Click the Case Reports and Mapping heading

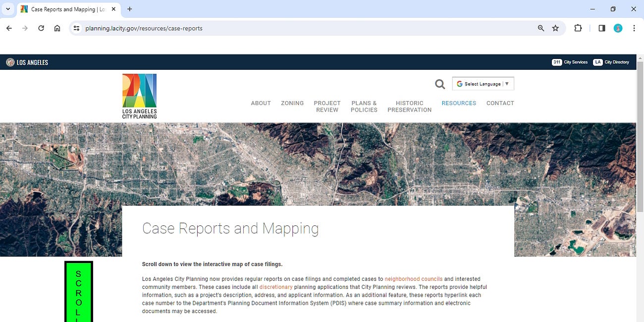tap(230, 228)
